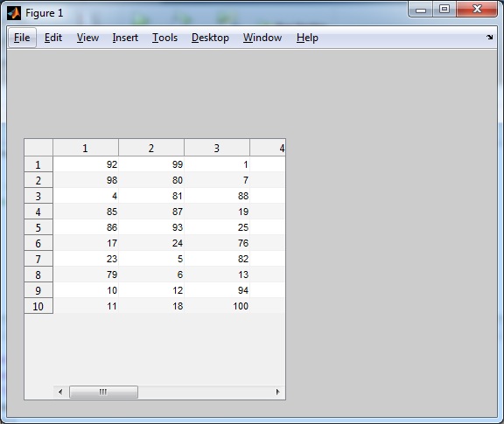Open the Window menu
The image size is (504, 424).
(262, 38)
